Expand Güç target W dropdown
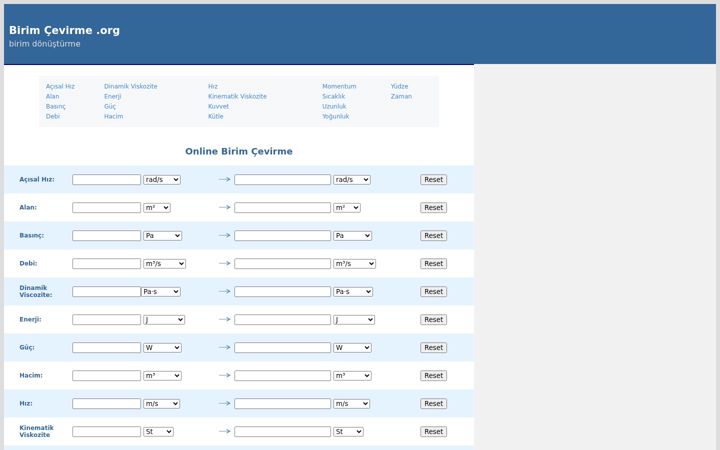This screenshot has height=450, width=720. pos(352,348)
